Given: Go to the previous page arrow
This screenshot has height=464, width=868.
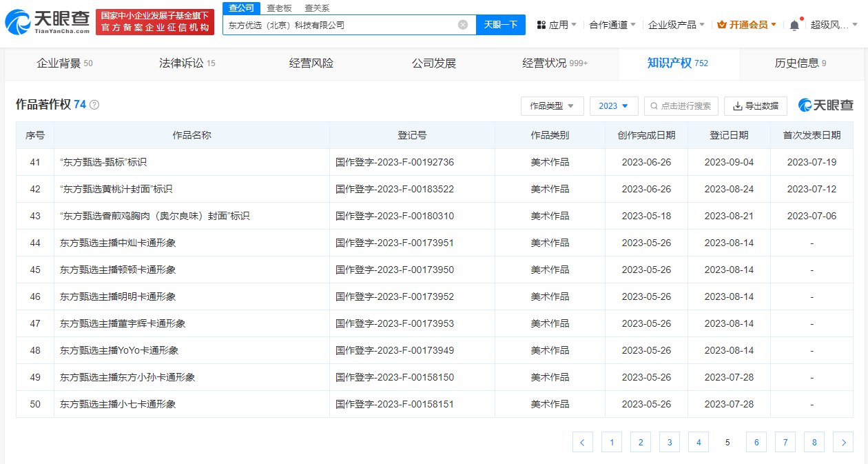Looking at the screenshot, I should click(x=583, y=442).
